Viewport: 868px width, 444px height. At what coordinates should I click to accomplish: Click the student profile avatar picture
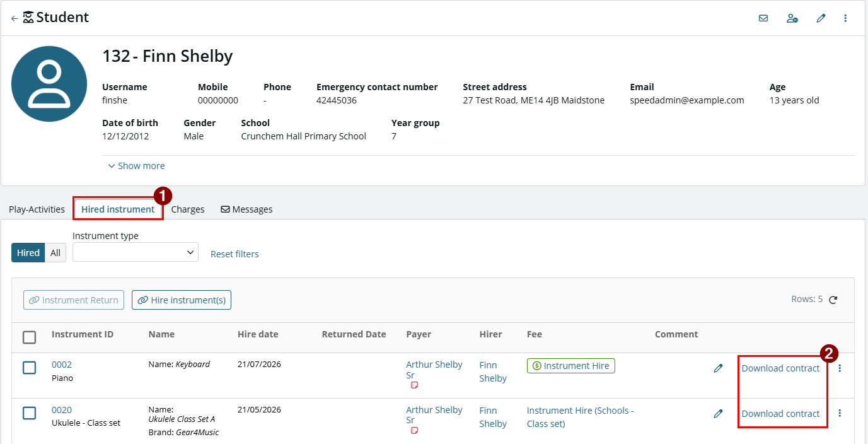tap(49, 84)
